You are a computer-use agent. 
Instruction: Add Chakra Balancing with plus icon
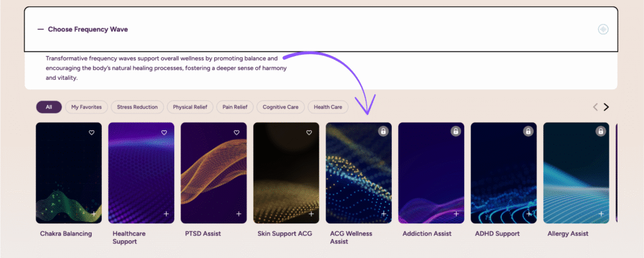pyautogui.click(x=94, y=214)
